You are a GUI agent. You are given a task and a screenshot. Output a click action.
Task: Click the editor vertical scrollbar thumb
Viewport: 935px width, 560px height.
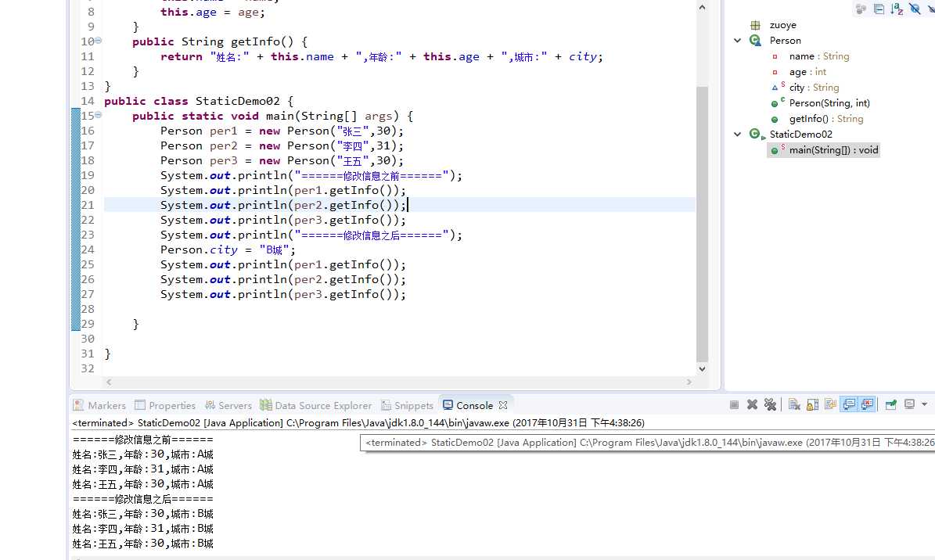(x=702, y=224)
